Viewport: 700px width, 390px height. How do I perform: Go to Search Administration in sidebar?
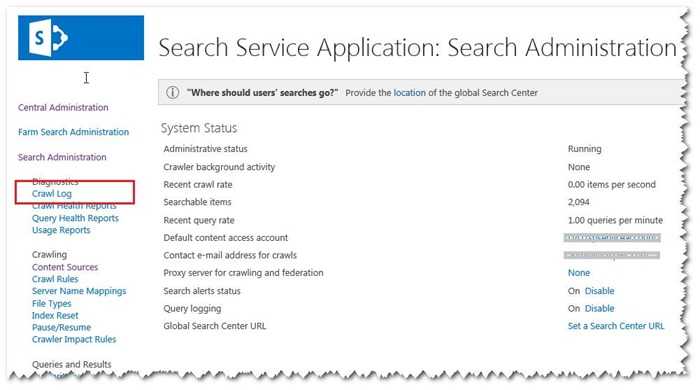[62, 157]
